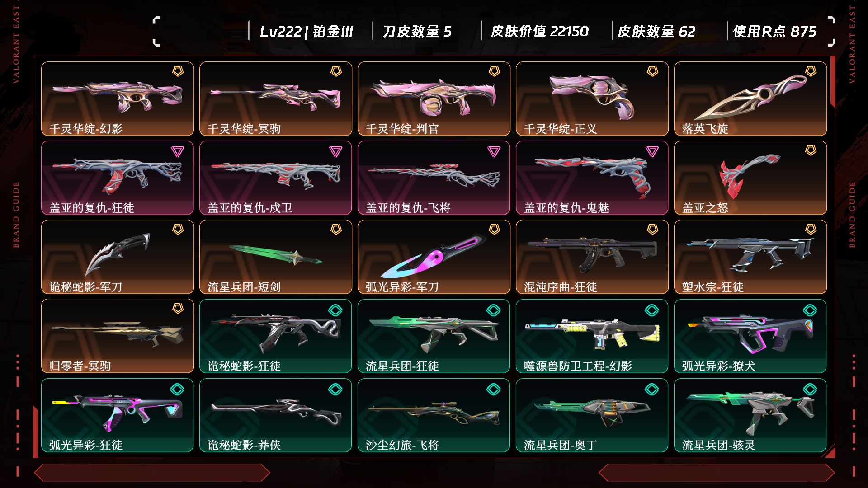The height and width of the screenshot is (488, 868).
Task: Click the teal tier icon on 弧光异彩-獠犬
Action: [810, 310]
